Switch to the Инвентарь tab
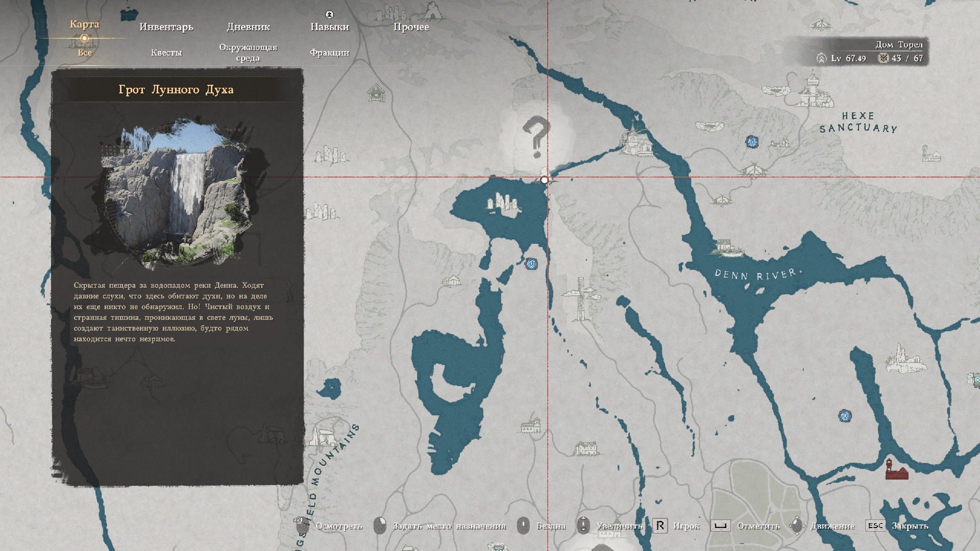Image resolution: width=980 pixels, height=551 pixels. tap(166, 27)
